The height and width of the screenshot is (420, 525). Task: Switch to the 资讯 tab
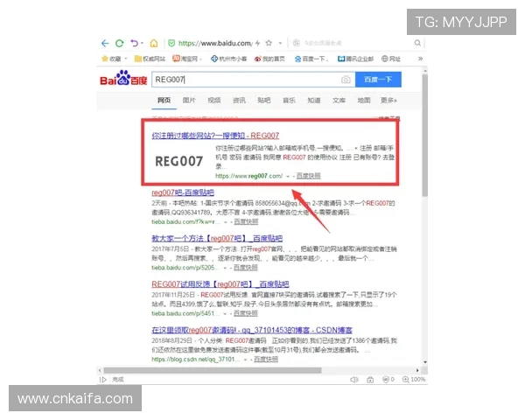click(x=239, y=100)
